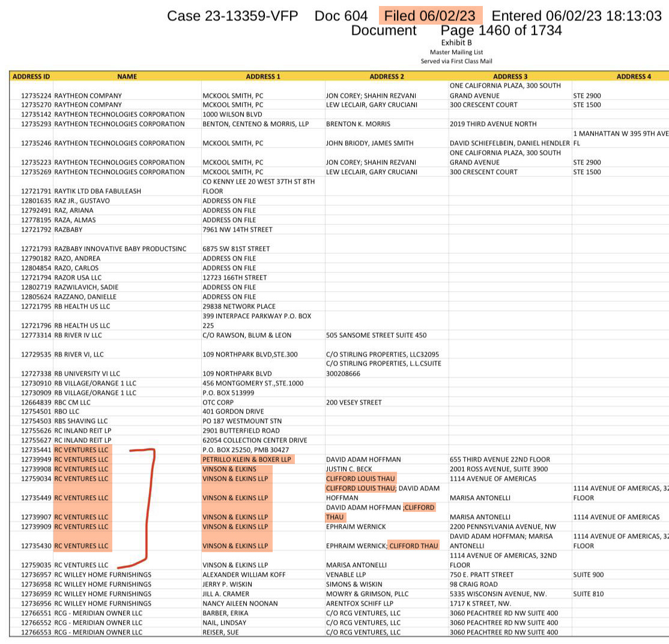Click 'ARENTFOX SCHIFF LLP' cell
669x644 pixels.
click(x=360, y=603)
